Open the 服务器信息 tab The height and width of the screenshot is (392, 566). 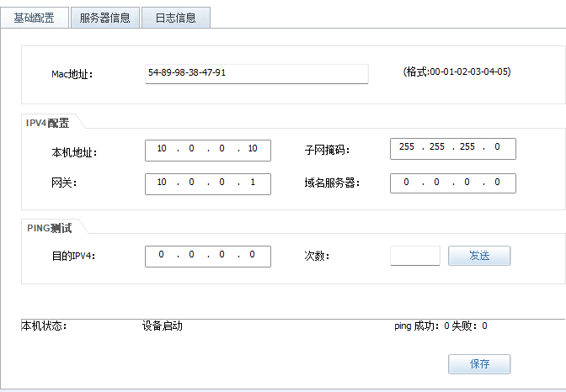[104, 18]
